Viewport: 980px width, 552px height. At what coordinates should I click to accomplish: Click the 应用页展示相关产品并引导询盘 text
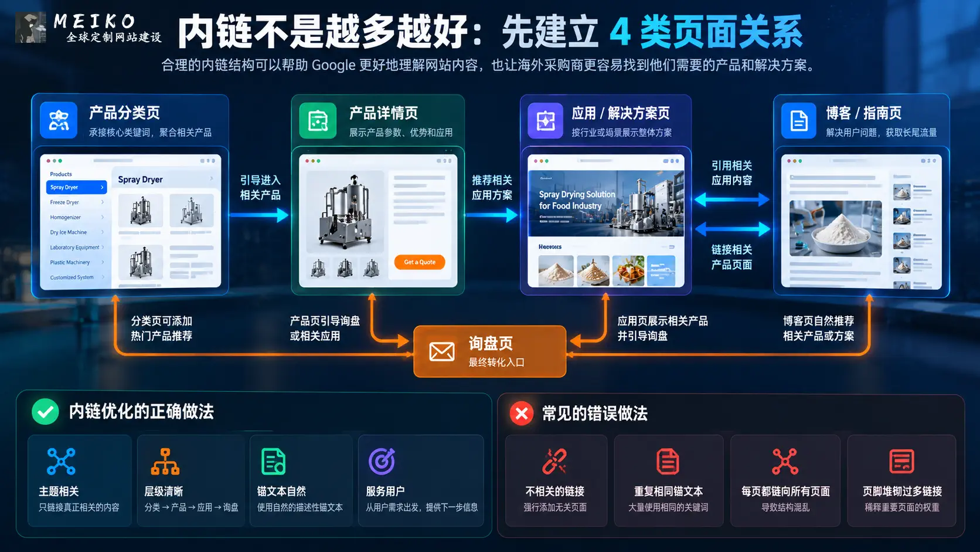click(x=662, y=329)
